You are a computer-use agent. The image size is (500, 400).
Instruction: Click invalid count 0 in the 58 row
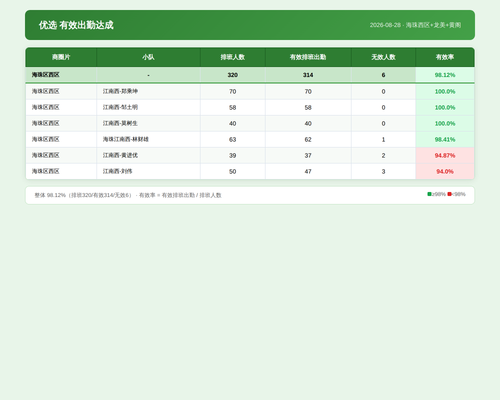[383, 107]
